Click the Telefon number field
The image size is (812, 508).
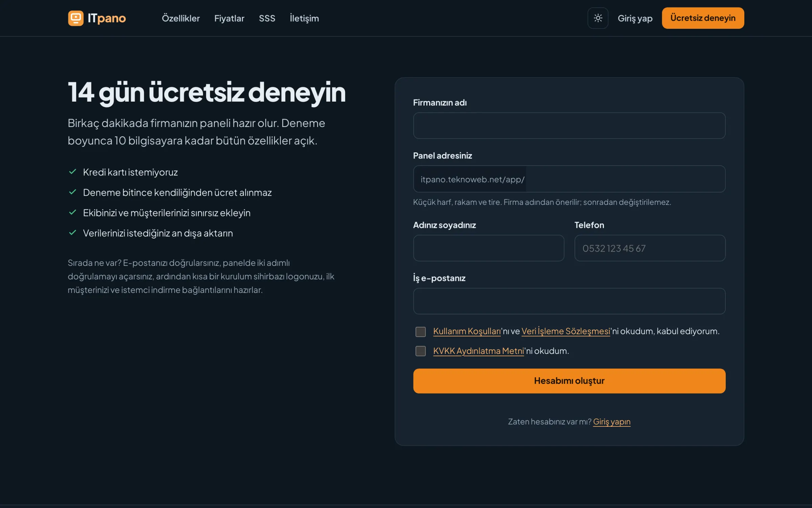650,248
